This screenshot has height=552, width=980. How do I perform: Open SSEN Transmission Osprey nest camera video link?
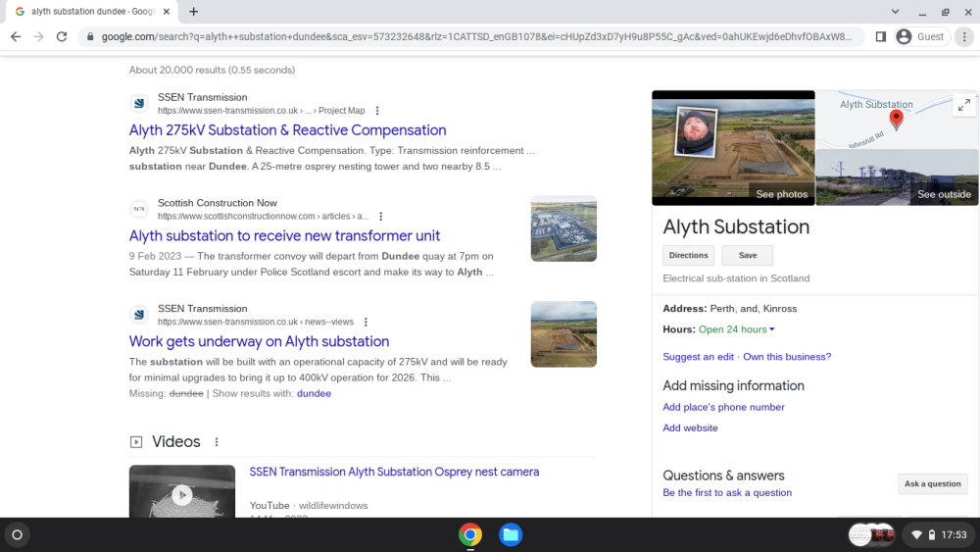(x=394, y=472)
